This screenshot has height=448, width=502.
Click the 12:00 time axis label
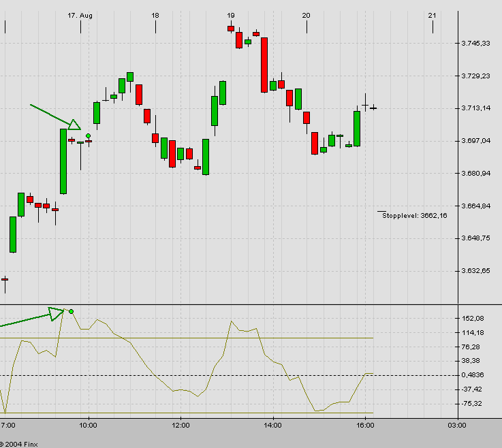point(181,426)
